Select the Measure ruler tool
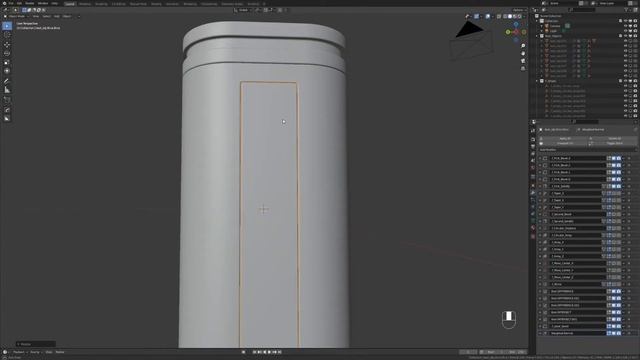 point(7,90)
